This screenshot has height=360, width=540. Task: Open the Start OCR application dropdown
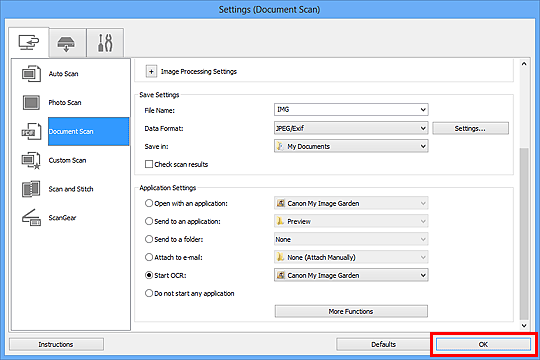(x=351, y=275)
